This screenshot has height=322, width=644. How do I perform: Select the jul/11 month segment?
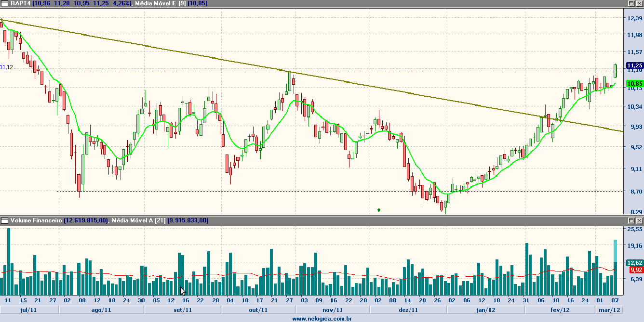29,310
